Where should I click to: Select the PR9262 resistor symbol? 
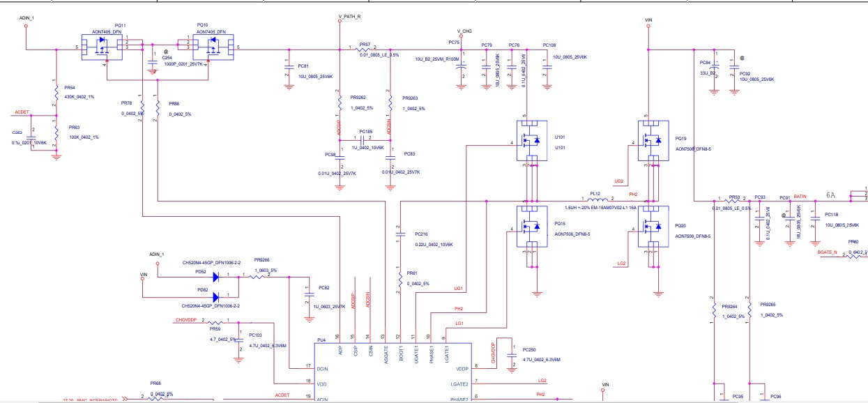(x=340, y=102)
